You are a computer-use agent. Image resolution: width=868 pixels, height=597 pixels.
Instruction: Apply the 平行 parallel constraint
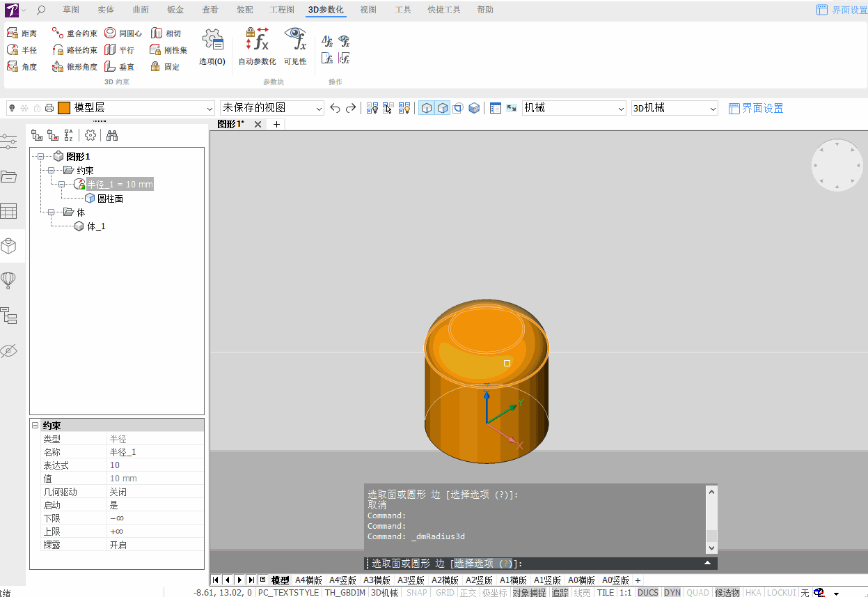(120, 50)
